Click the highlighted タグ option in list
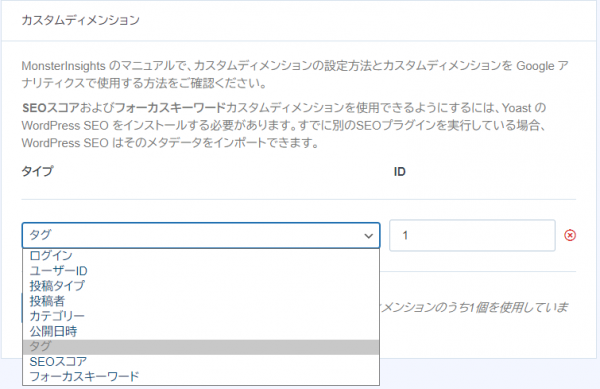Viewport: 600px width, 389px height. 201,347
